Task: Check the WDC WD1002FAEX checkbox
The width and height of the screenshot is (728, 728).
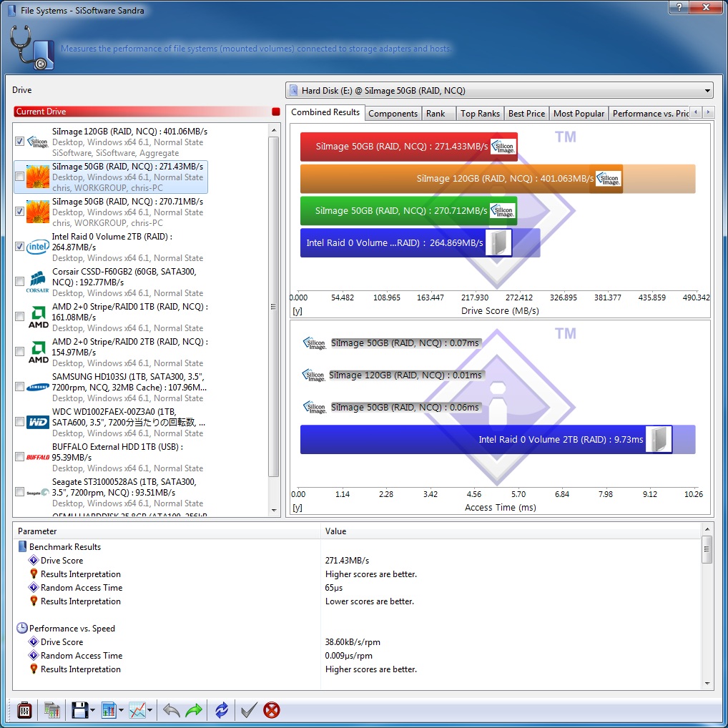Action: click(19, 422)
